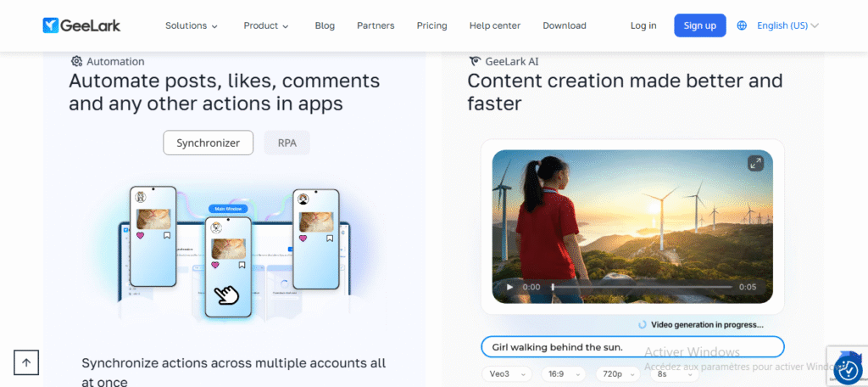Image resolution: width=868 pixels, height=387 pixels.
Task: Click the video progress seek bar
Action: (x=641, y=287)
